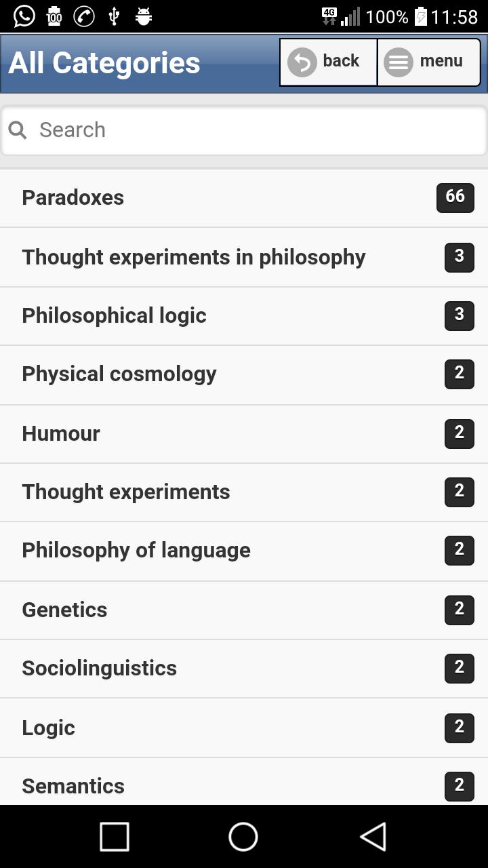Screen dimensions: 488x868
Task: Tap the USB connection status icon
Action: (114, 16)
